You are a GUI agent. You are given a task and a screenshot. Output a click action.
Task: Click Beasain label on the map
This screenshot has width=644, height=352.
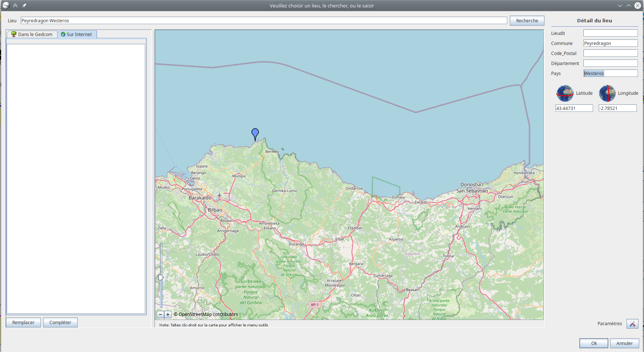click(x=413, y=290)
